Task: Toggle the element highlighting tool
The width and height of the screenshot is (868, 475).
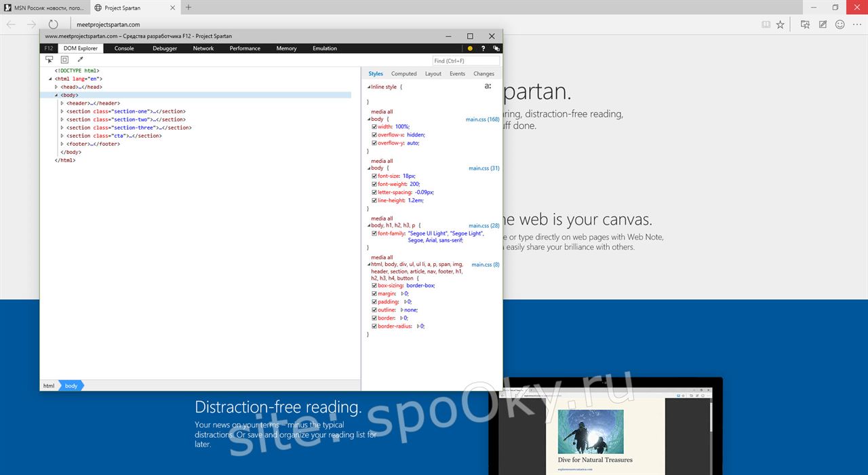Action: [x=64, y=59]
